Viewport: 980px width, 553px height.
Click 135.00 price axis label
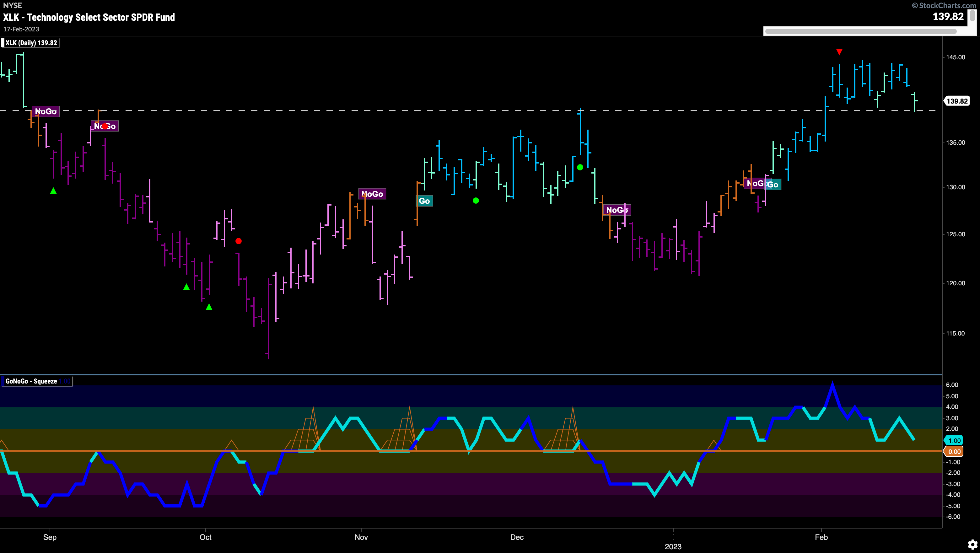click(x=956, y=142)
